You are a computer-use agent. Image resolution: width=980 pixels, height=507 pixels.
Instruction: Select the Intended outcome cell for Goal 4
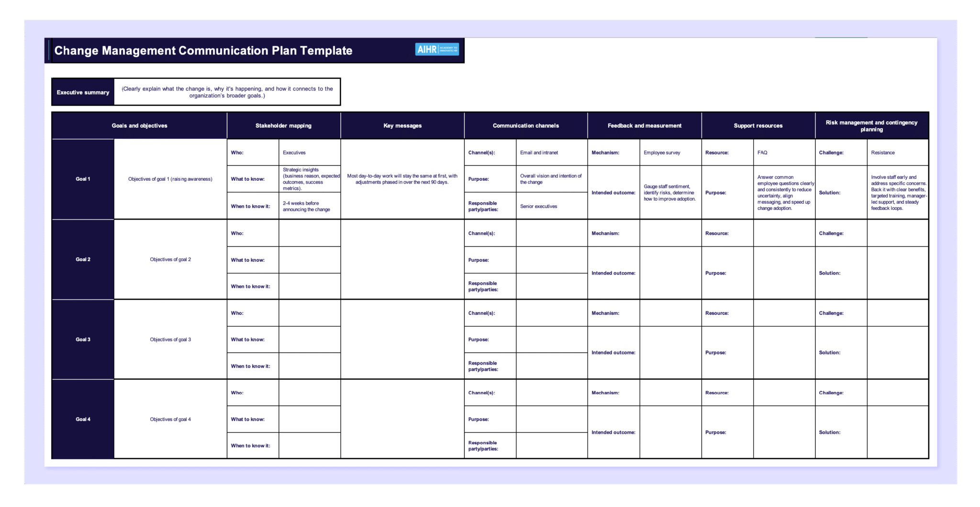[x=613, y=432]
